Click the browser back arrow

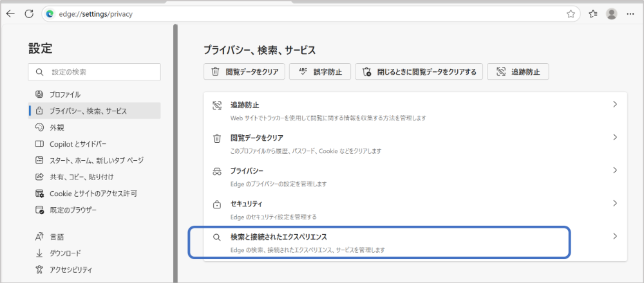[10, 14]
